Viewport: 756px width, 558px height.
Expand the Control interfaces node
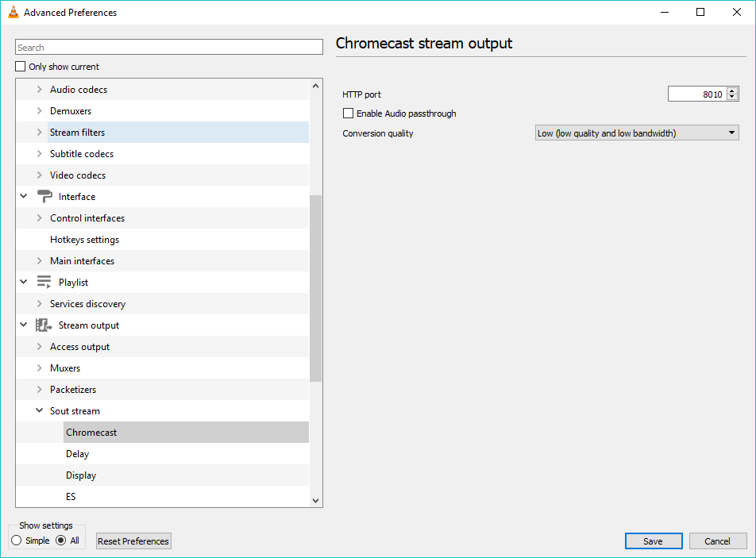point(39,218)
